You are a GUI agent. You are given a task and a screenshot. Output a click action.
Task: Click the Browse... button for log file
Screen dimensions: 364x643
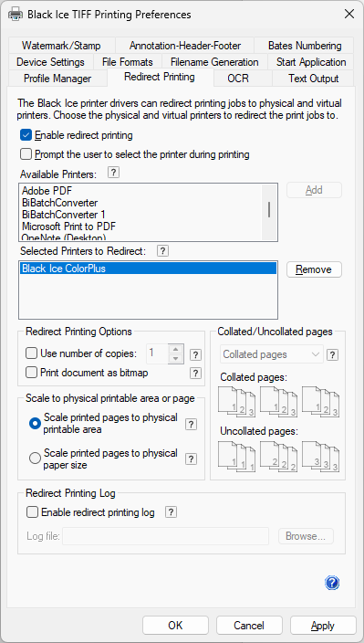coord(306,536)
